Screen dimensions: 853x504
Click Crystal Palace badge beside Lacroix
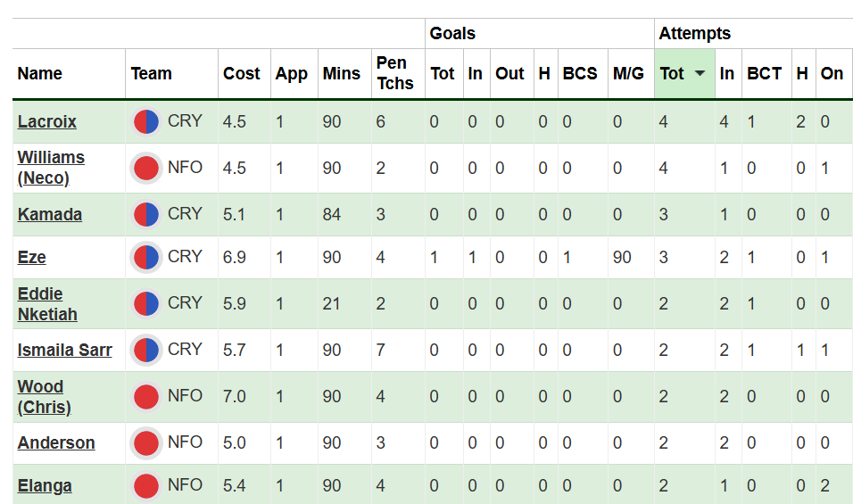coord(145,122)
